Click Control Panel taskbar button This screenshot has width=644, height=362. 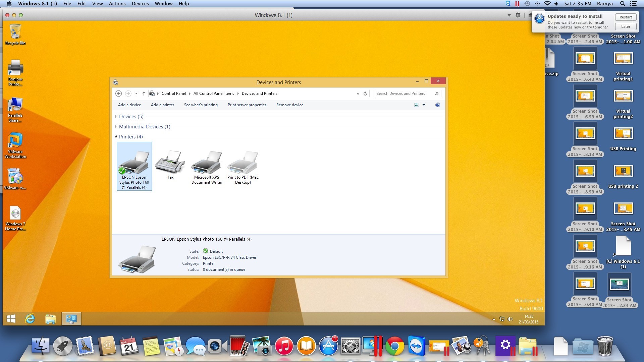[x=71, y=319]
